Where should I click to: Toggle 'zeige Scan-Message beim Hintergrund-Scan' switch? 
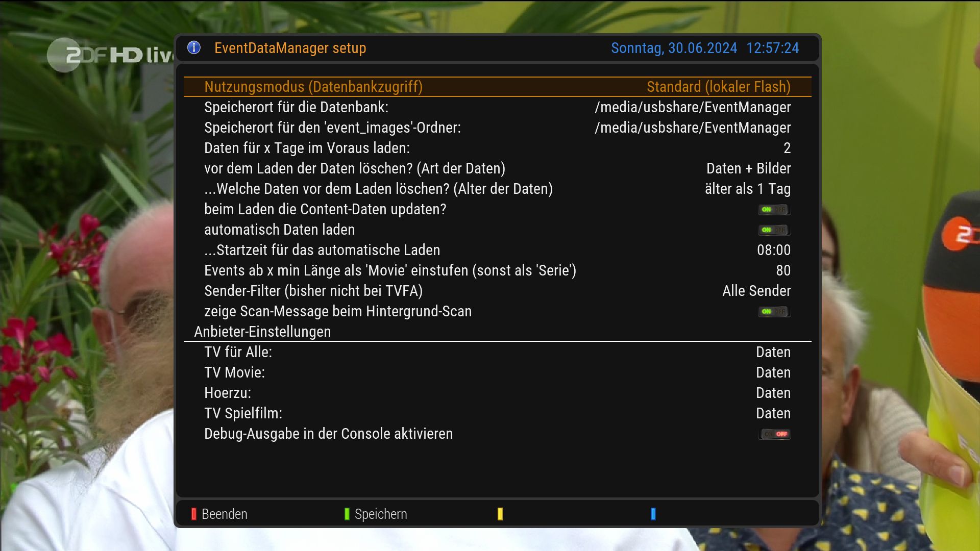pos(774,312)
